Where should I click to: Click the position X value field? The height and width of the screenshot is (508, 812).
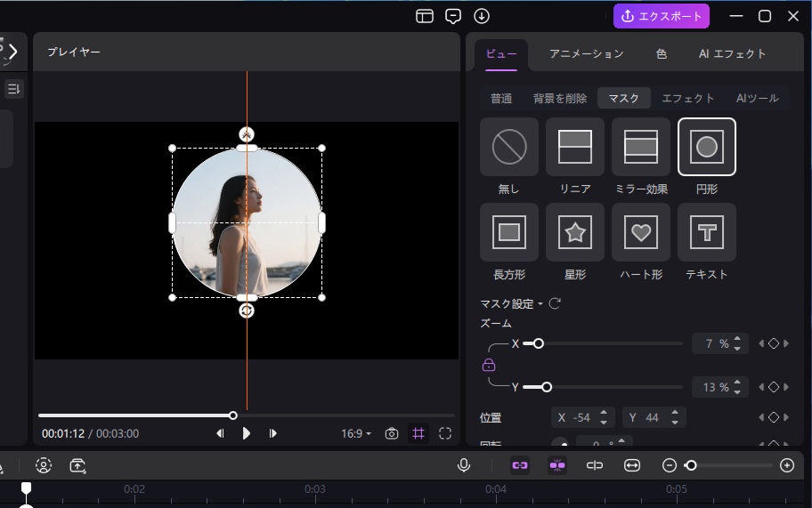tap(582, 417)
